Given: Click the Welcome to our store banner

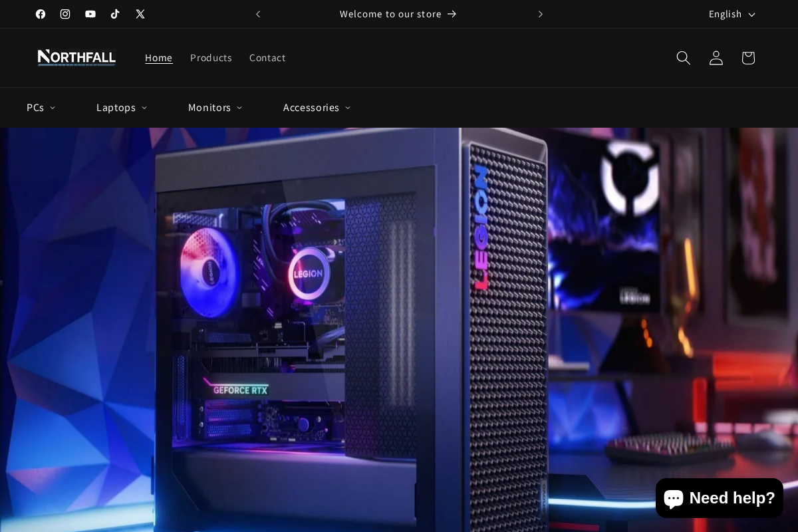Looking at the screenshot, I should click(x=398, y=14).
